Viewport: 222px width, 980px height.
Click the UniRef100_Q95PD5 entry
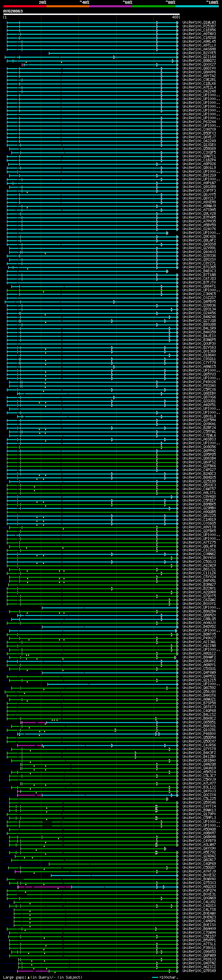[199, 454]
